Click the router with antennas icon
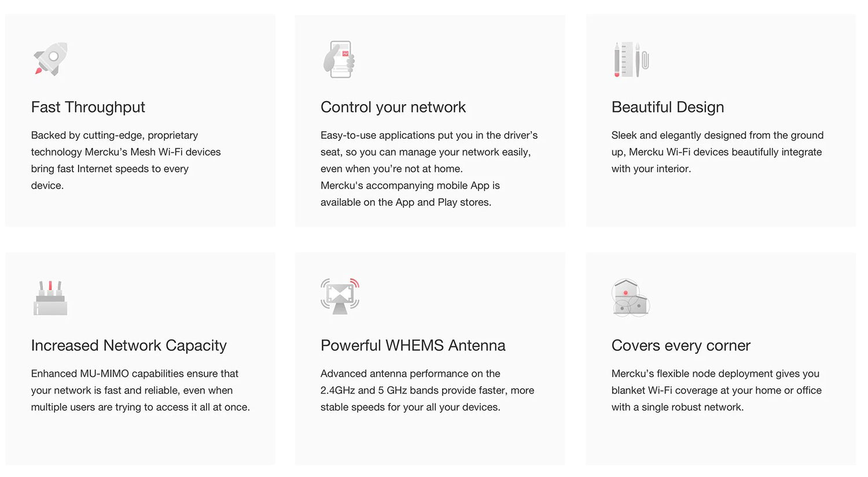 click(50, 298)
